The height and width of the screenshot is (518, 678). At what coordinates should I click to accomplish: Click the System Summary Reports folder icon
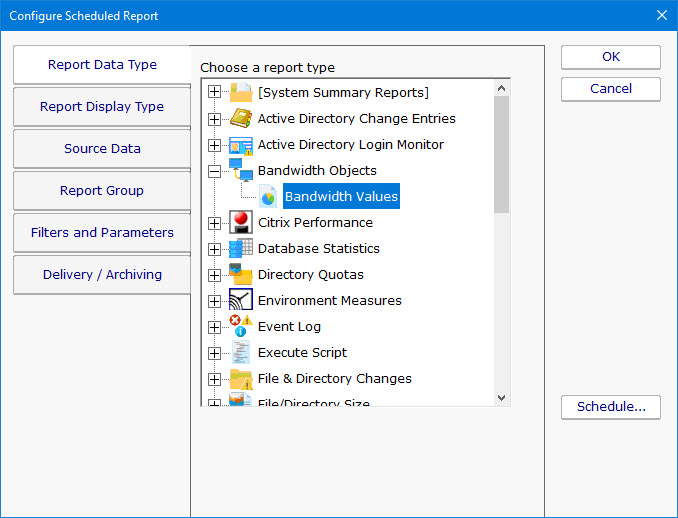point(241,93)
